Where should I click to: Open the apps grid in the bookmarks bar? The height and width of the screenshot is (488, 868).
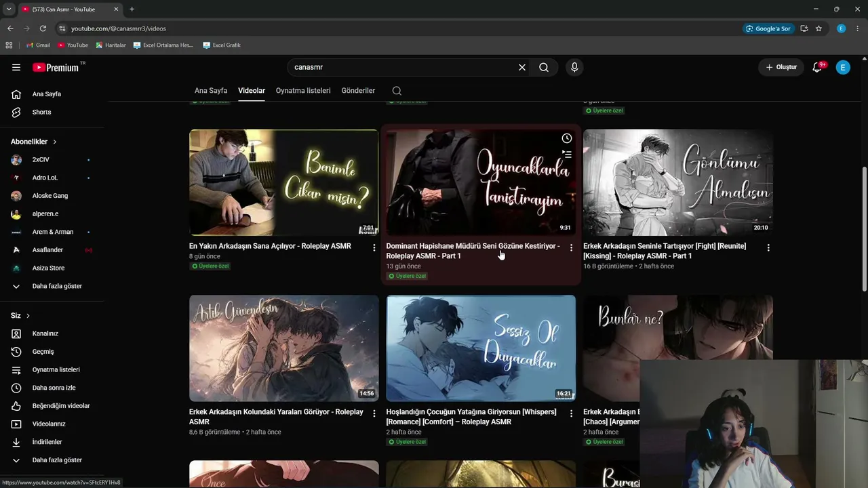tap(9, 45)
